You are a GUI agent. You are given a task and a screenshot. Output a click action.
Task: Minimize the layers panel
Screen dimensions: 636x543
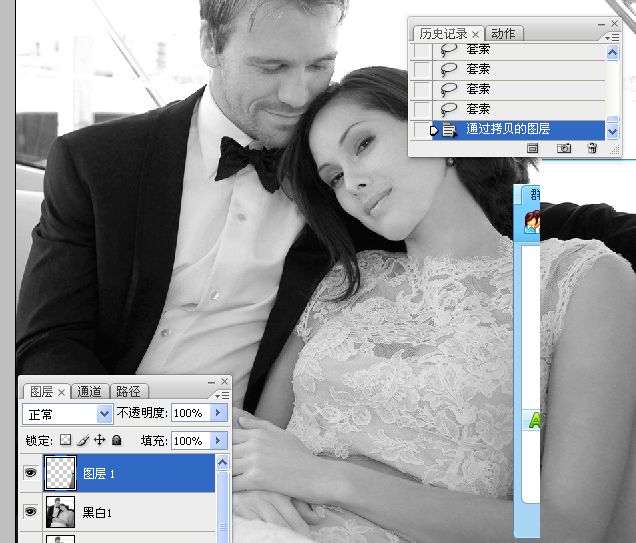click(211, 382)
